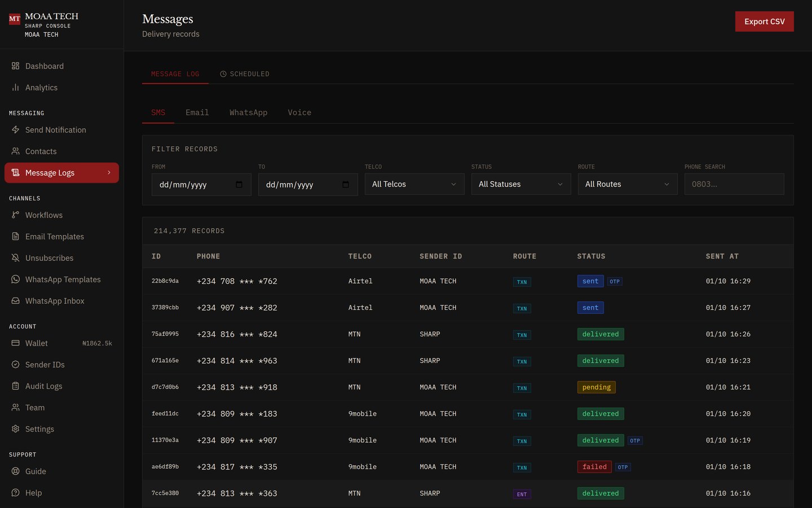Open the From date calendar picker

(x=239, y=185)
